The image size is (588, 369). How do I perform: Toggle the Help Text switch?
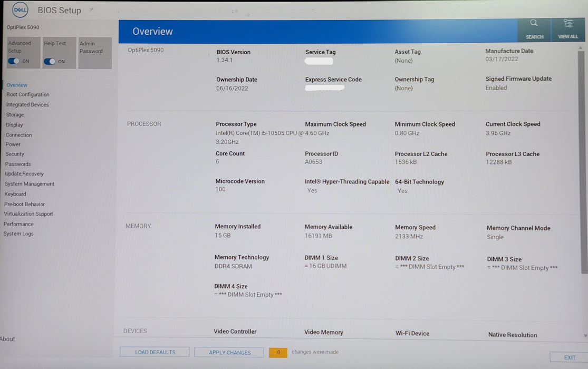[50, 61]
